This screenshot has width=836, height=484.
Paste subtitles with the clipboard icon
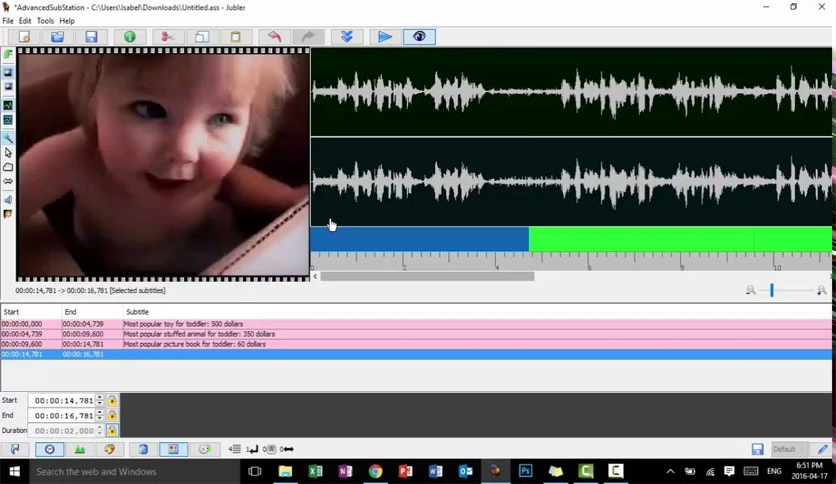coord(235,37)
